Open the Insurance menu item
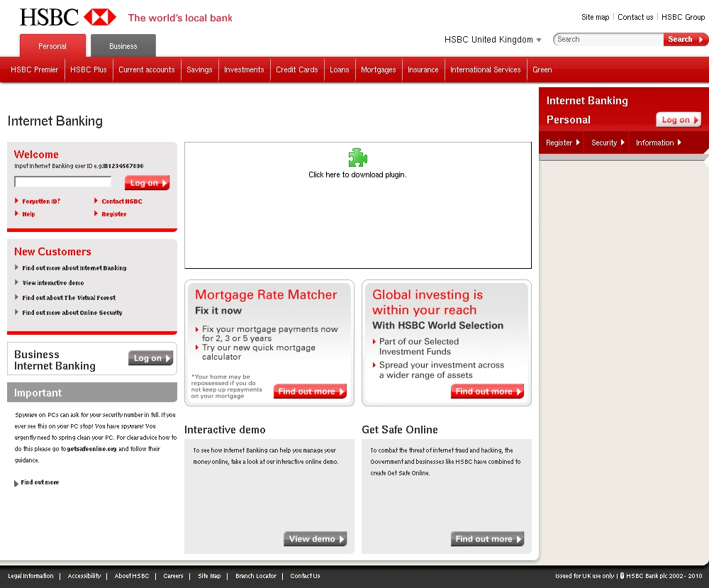The height and width of the screenshot is (588, 709). (x=423, y=70)
